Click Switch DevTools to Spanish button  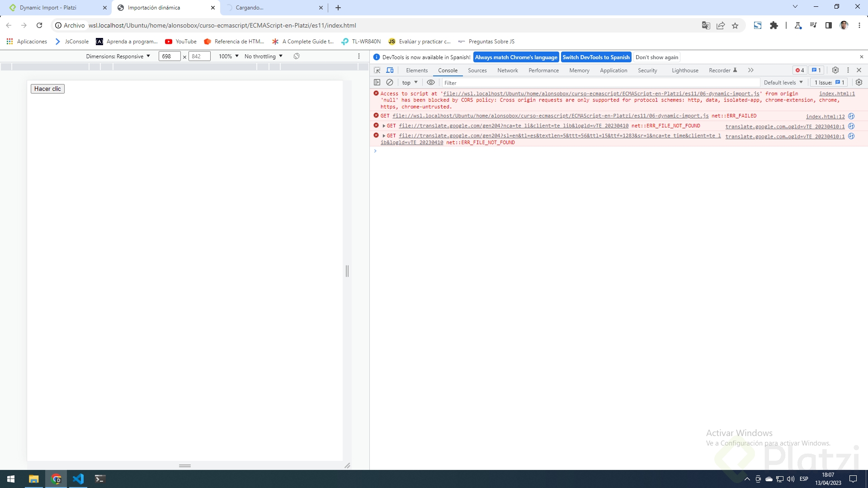[x=596, y=57]
